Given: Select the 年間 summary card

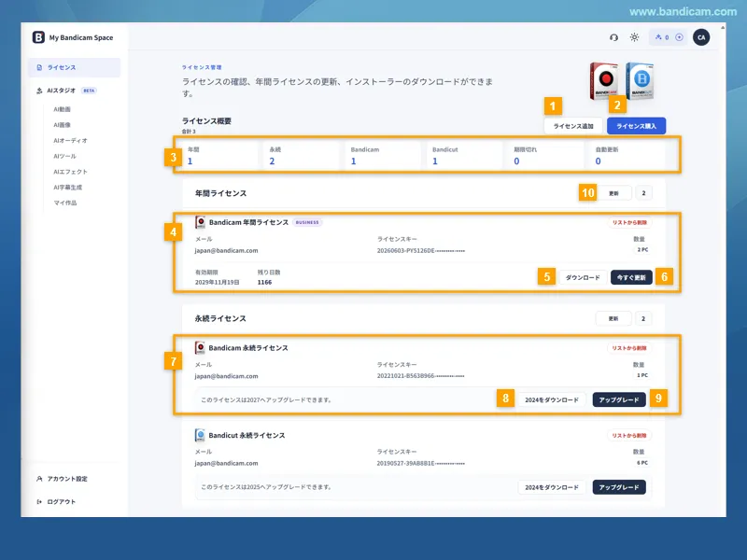Looking at the screenshot, I should (x=221, y=155).
